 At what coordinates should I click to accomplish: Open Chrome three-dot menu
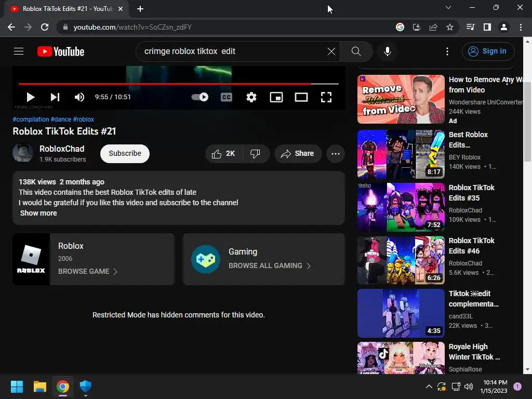click(521, 27)
